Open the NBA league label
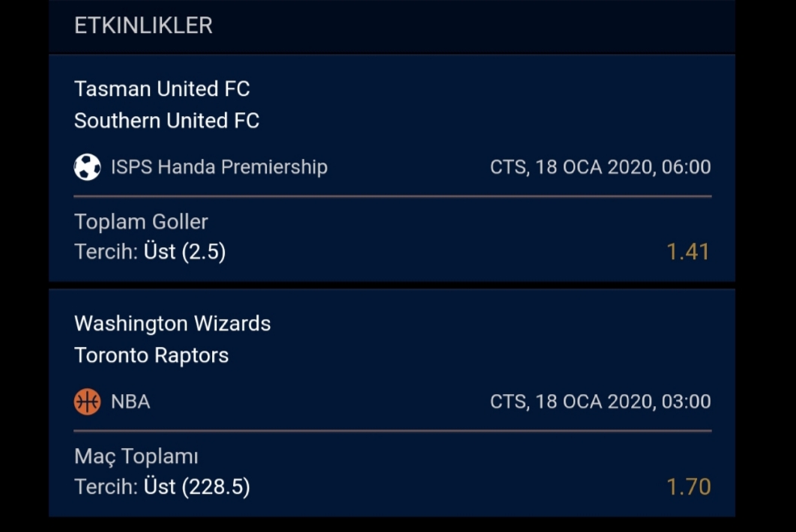This screenshot has height=532, width=796. coord(130,402)
